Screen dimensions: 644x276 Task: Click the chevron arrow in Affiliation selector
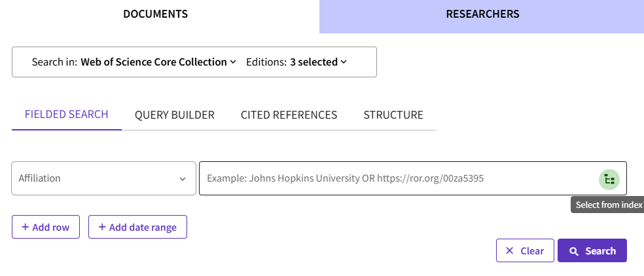tap(183, 178)
